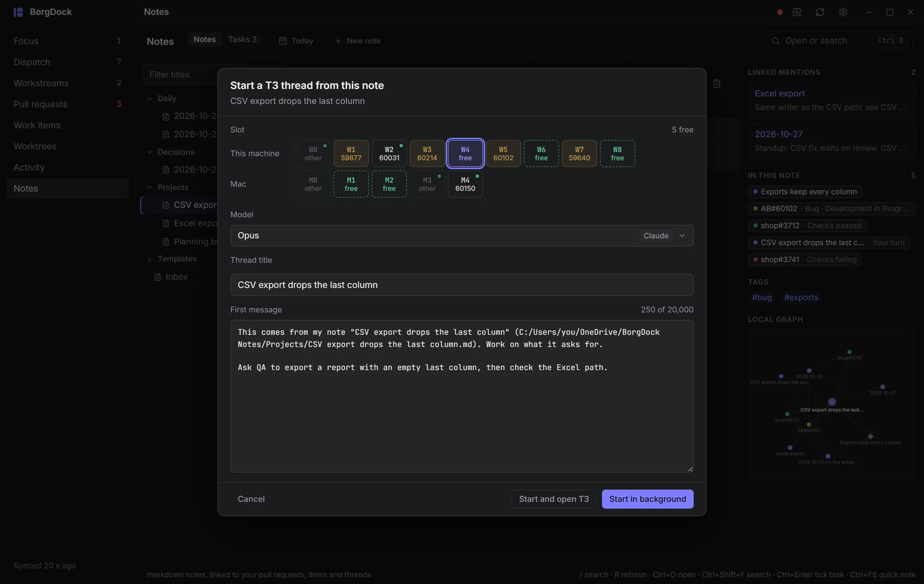
Task: Open Worktrees in sidebar
Action: pos(68,146)
